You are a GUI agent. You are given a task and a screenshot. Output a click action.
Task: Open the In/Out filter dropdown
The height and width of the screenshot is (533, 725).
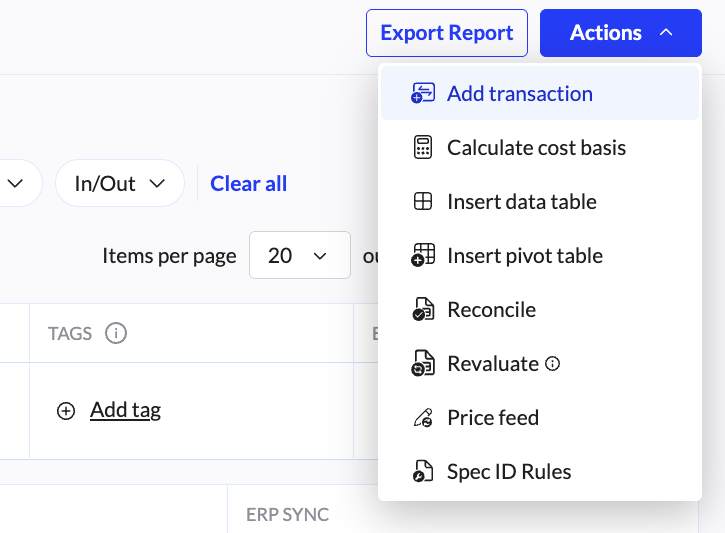(120, 183)
